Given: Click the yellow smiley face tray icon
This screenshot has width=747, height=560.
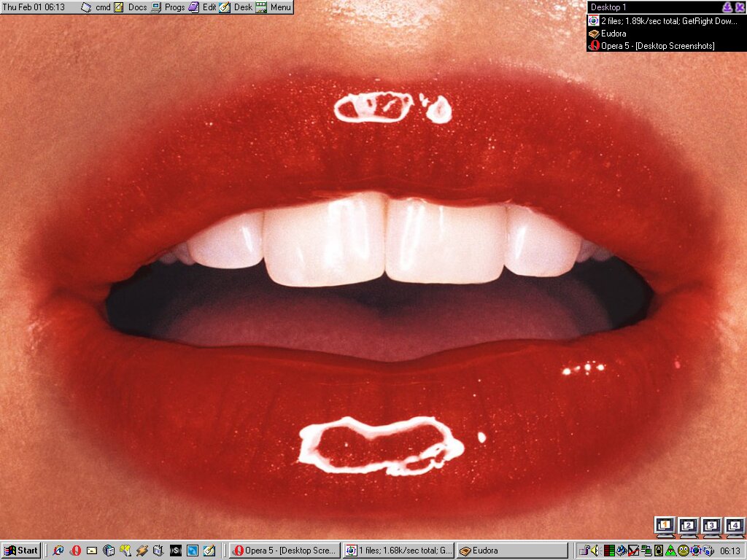Looking at the screenshot, I should pos(684,551).
